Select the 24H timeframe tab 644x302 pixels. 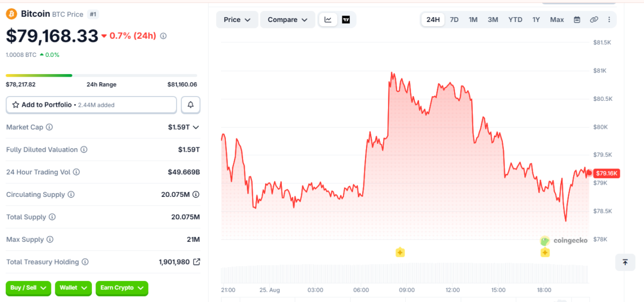[433, 20]
